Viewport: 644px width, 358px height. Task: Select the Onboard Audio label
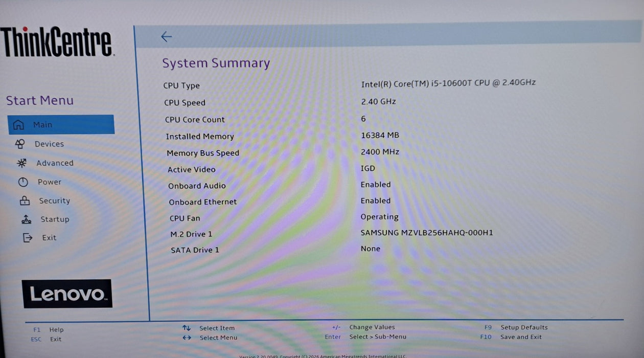[197, 186]
